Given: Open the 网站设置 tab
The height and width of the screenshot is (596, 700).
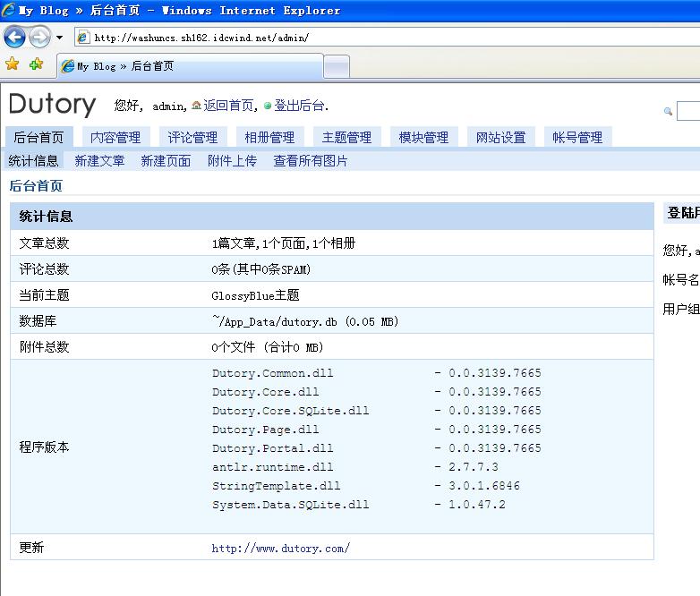Looking at the screenshot, I should [501, 137].
